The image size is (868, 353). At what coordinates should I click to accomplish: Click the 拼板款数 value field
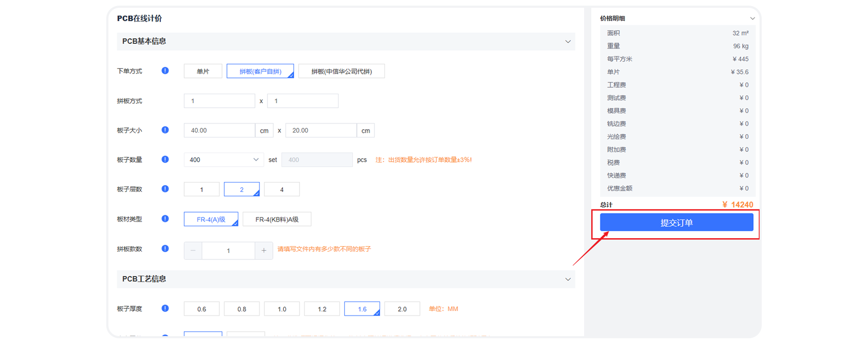click(228, 251)
